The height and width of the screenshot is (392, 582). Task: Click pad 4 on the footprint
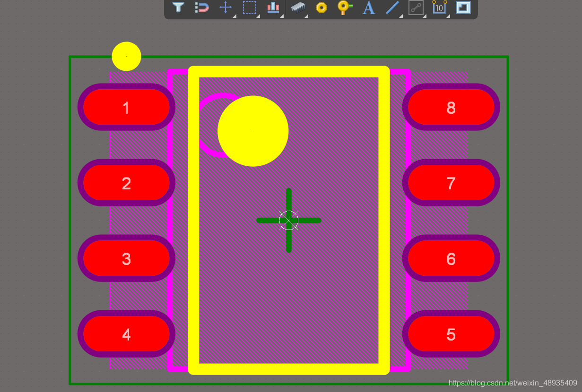pyautogui.click(x=126, y=334)
